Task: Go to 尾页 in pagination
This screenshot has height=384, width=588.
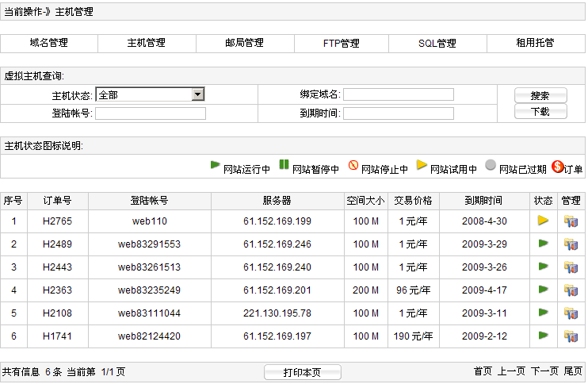Action: pos(573,371)
